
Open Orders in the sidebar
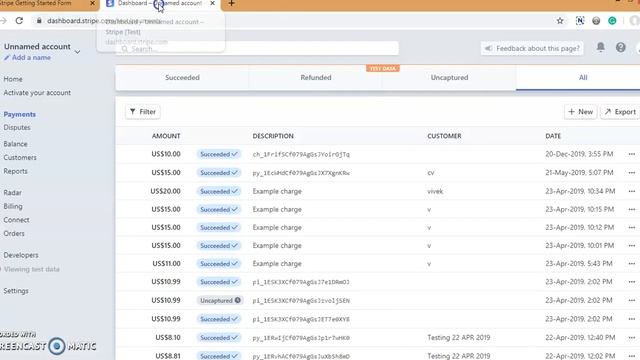coord(14,233)
